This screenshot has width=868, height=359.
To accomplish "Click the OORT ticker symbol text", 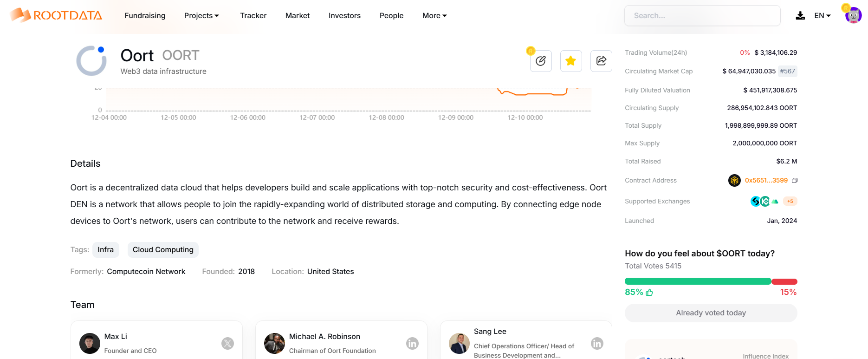I will coord(181,55).
